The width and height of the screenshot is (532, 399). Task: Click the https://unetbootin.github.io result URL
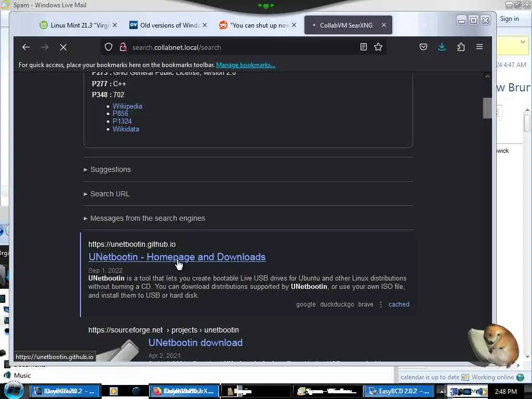(132, 244)
